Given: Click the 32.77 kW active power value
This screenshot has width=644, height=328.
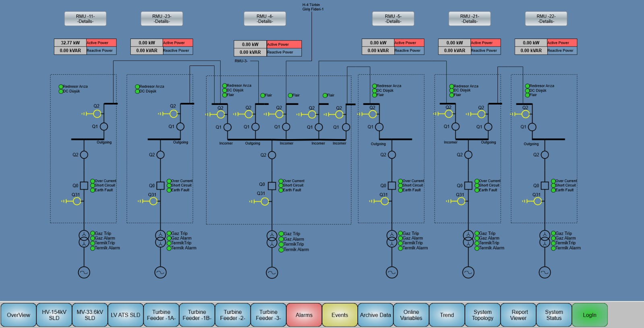Looking at the screenshot, I should [70, 43].
